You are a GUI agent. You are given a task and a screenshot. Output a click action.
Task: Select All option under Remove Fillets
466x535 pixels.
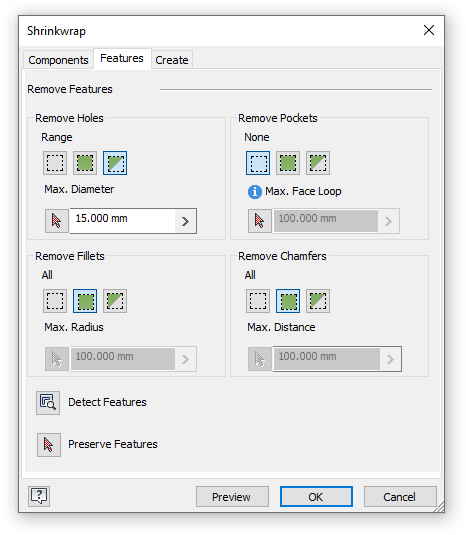tap(85, 301)
